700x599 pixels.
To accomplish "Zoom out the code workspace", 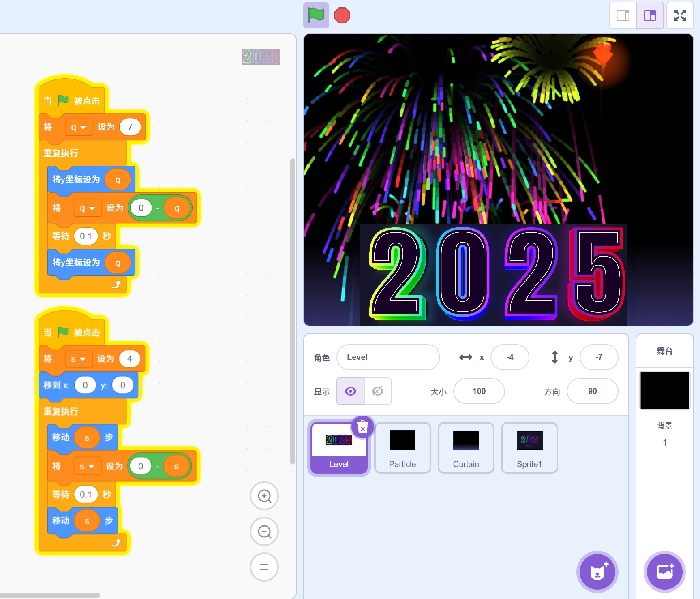I will click(x=264, y=531).
